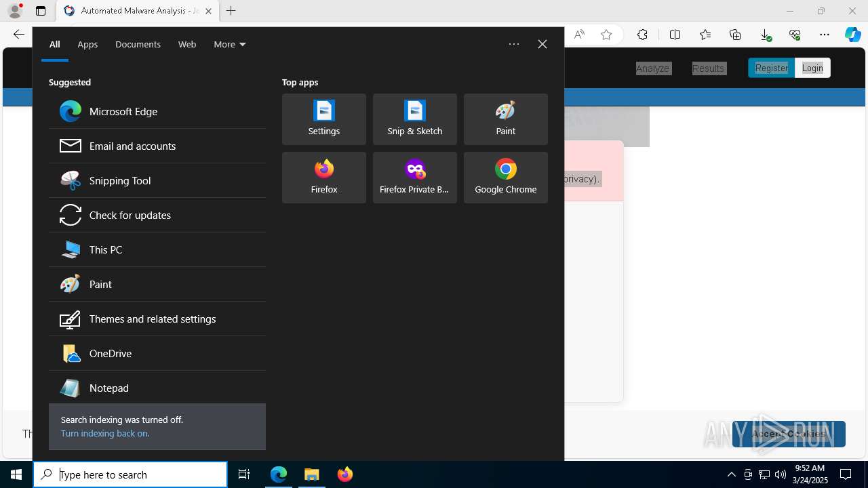
Task: Open the volume control tray icon
Action: [x=781, y=474]
